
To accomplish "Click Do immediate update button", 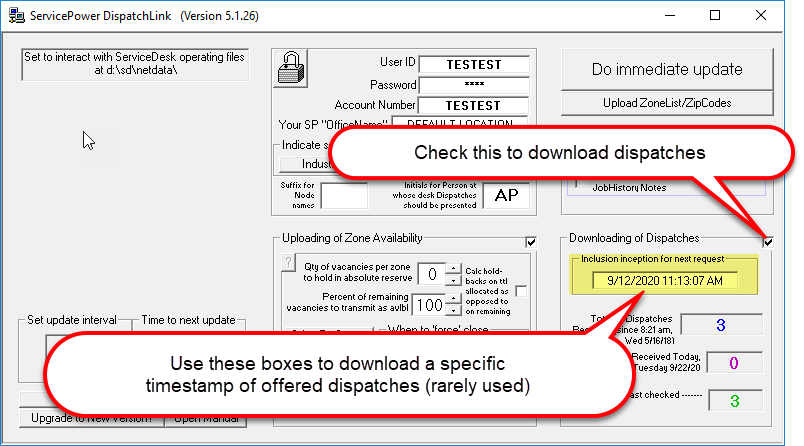I will pos(667,69).
